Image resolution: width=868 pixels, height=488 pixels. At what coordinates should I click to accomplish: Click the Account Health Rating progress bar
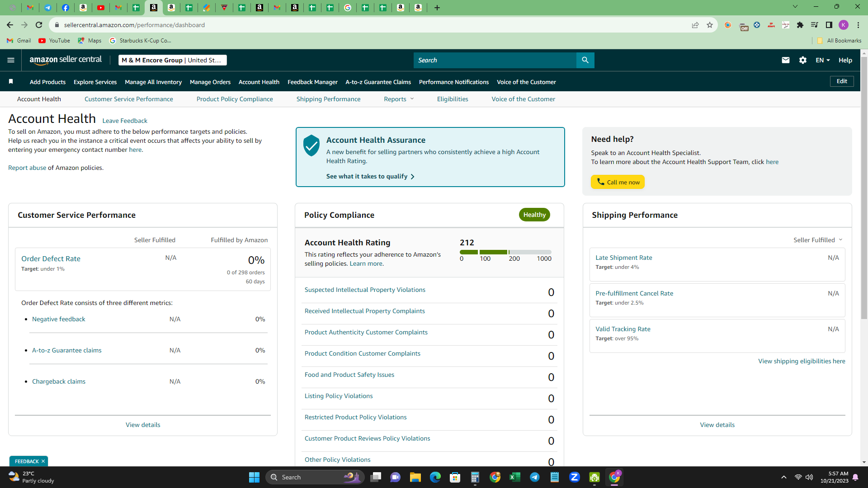pyautogui.click(x=505, y=252)
